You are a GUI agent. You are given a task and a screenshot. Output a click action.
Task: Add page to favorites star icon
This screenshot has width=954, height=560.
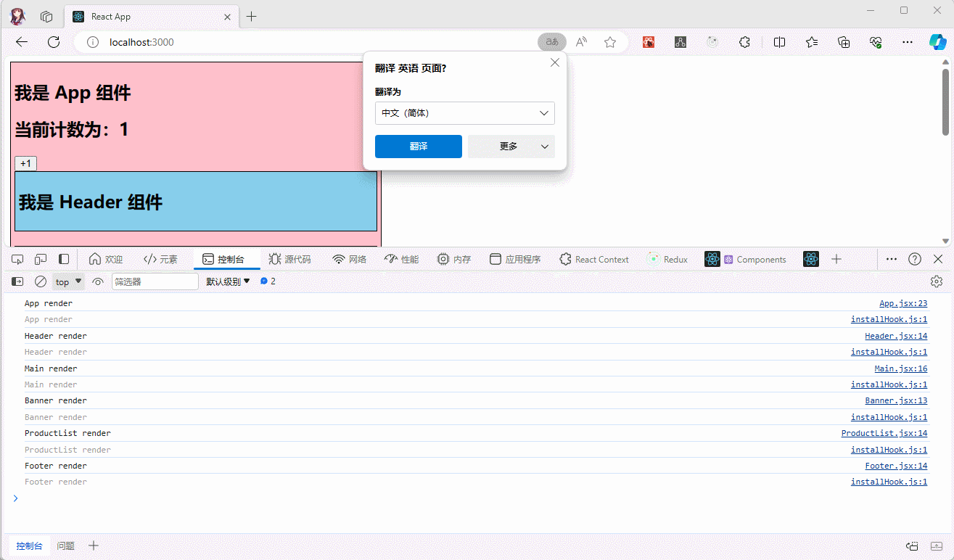(610, 42)
